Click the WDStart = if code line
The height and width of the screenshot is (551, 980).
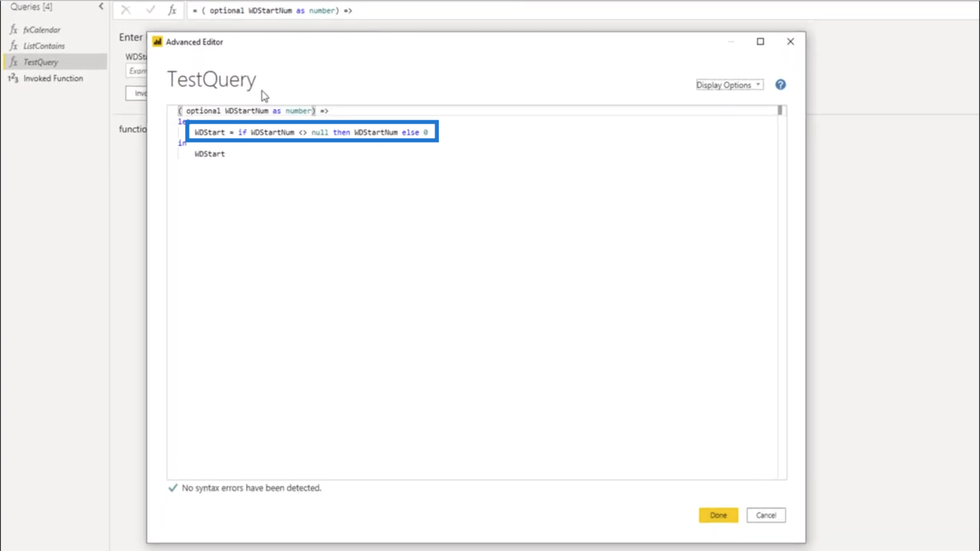pyautogui.click(x=311, y=132)
